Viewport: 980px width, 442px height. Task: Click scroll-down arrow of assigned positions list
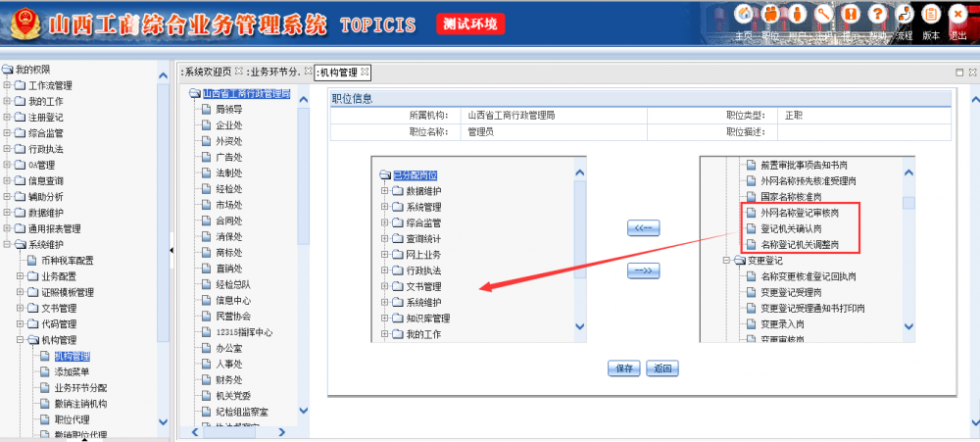click(x=580, y=327)
